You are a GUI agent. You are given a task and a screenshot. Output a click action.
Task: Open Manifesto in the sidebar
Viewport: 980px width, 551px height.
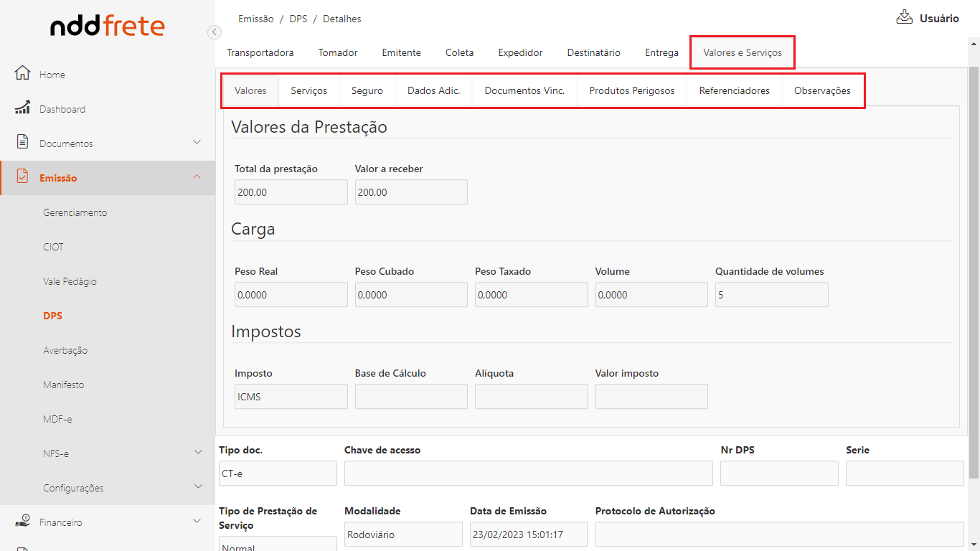[x=63, y=385]
